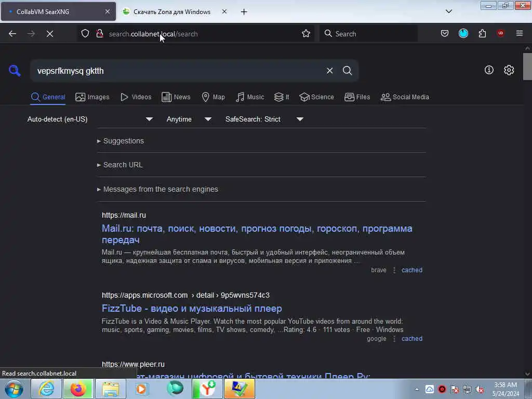Open the Auto-detect (en-US) language dropdown

90,119
